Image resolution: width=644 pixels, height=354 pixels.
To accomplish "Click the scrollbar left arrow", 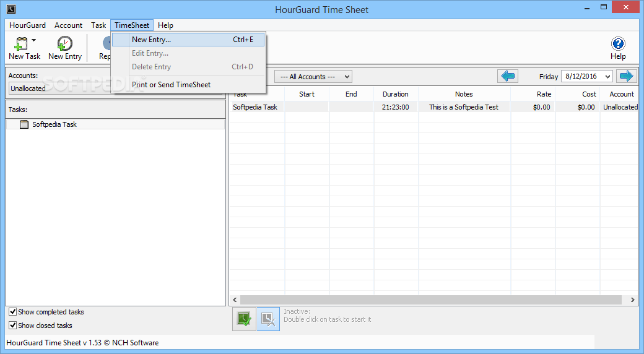I will point(235,300).
